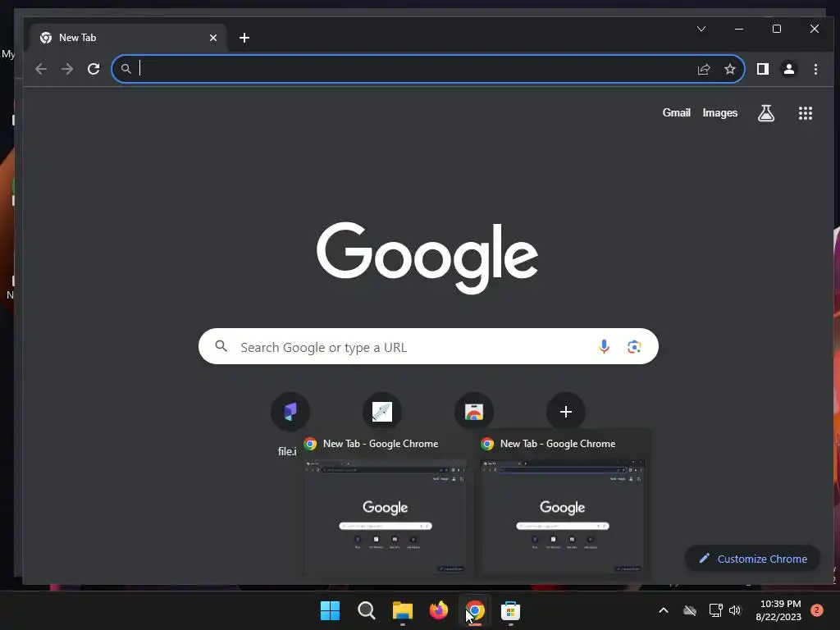Show hidden system tray icons
This screenshot has width=840, height=630.
click(x=663, y=610)
